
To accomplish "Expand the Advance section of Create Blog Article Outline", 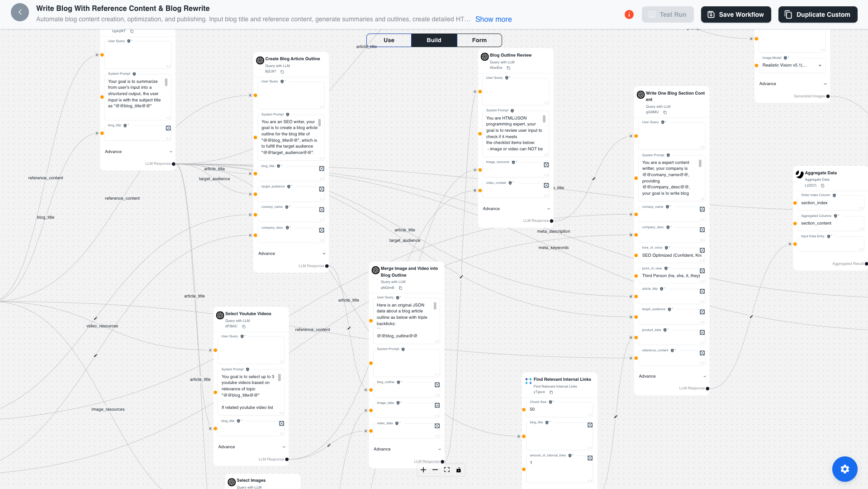I will (x=292, y=254).
